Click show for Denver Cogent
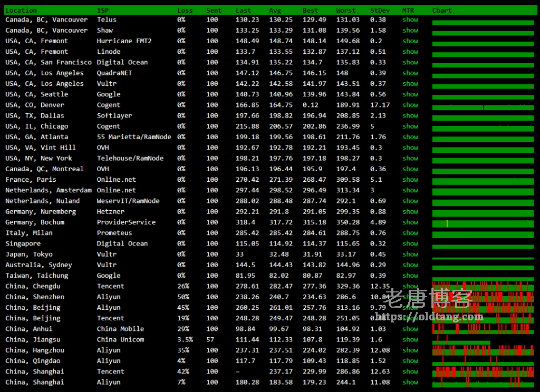The height and width of the screenshot is (392, 540). (410, 105)
